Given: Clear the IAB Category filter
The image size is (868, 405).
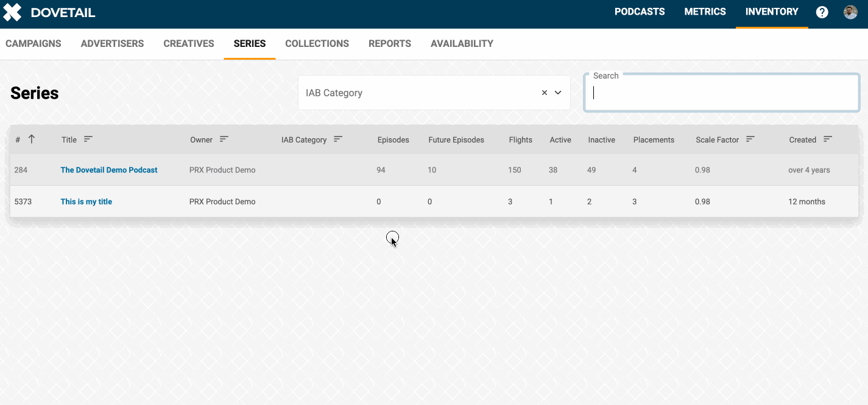Looking at the screenshot, I should pos(545,93).
